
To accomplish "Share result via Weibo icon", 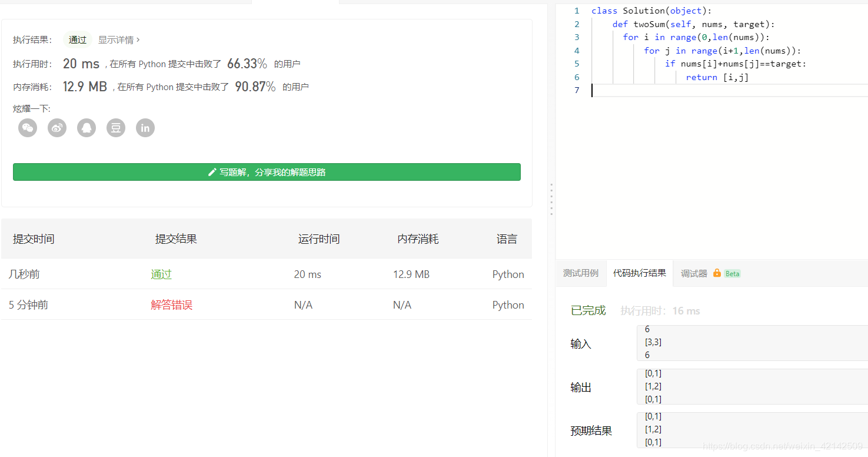I will 57,128.
